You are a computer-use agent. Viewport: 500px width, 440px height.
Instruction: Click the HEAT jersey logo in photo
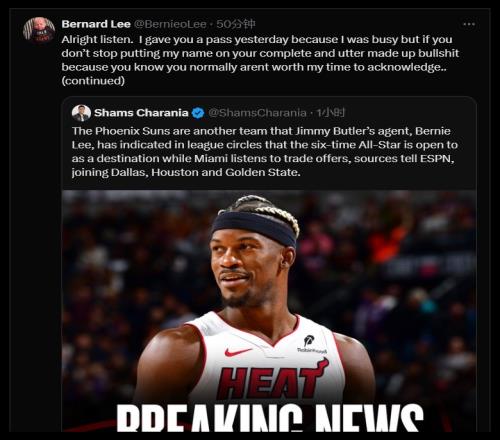click(273, 379)
